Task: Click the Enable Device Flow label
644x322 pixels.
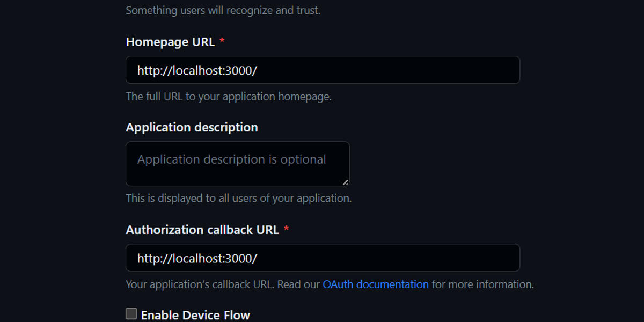Action: coord(195,314)
